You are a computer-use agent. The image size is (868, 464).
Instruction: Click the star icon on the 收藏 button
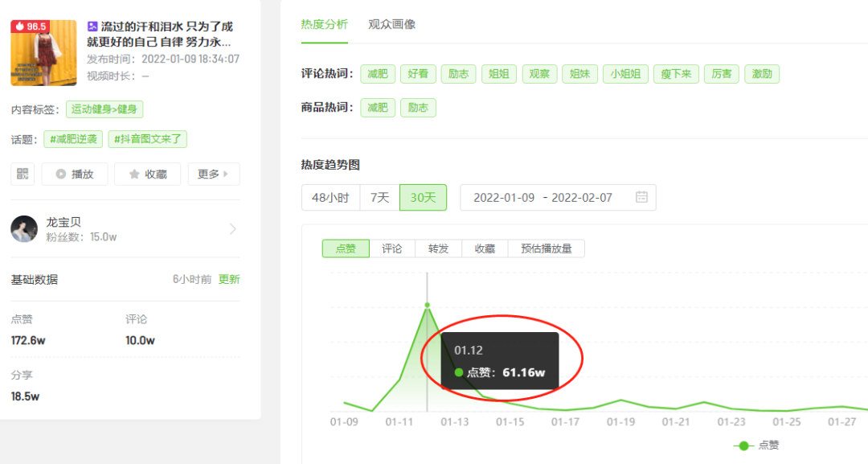(x=133, y=174)
